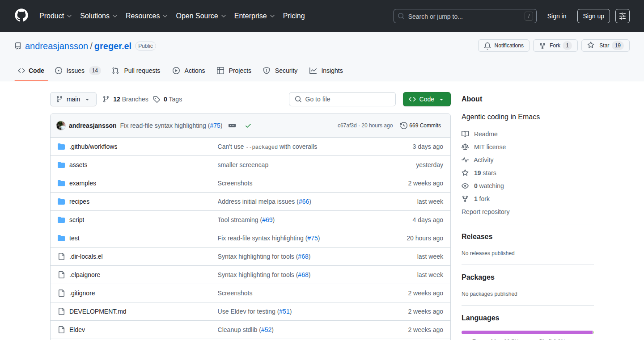Expand the Product menu

[x=55, y=16]
